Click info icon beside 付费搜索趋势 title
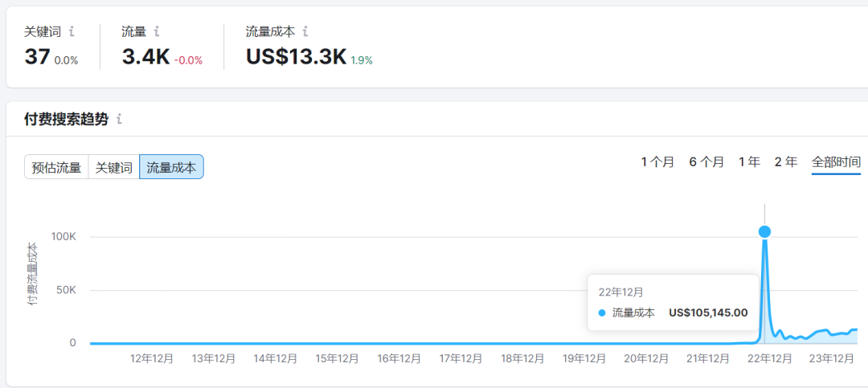Viewport: 868px width, 388px height. (119, 119)
